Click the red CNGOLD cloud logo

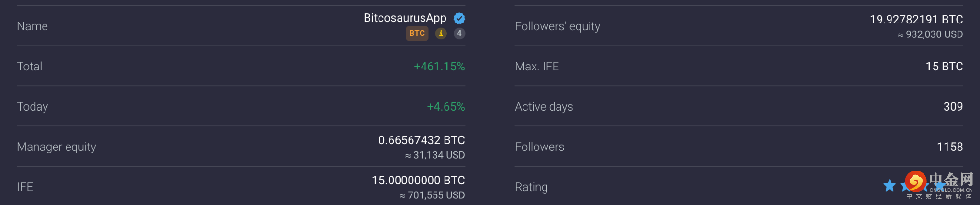click(915, 182)
